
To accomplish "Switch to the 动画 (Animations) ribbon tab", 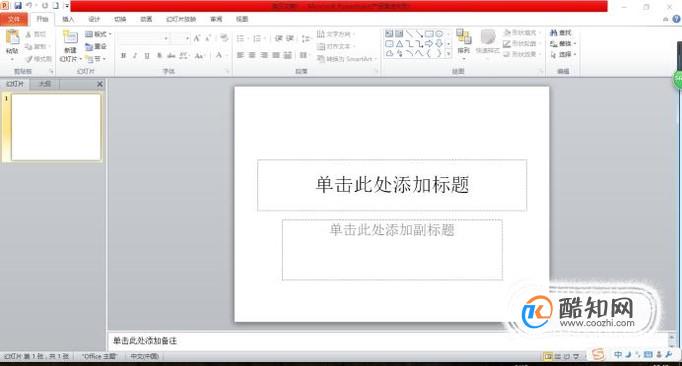I will 146,19.
